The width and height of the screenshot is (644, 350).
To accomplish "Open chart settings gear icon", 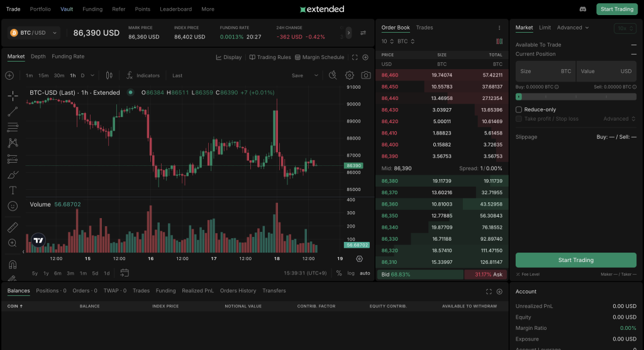I will (x=350, y=75).
